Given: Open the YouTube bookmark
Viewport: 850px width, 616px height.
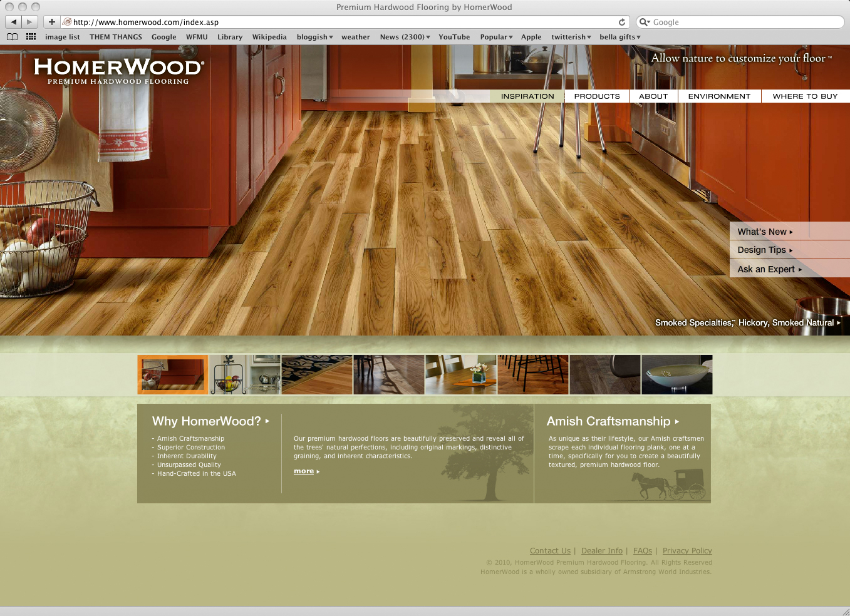Looking at the screenshot, I should [454, 37].
